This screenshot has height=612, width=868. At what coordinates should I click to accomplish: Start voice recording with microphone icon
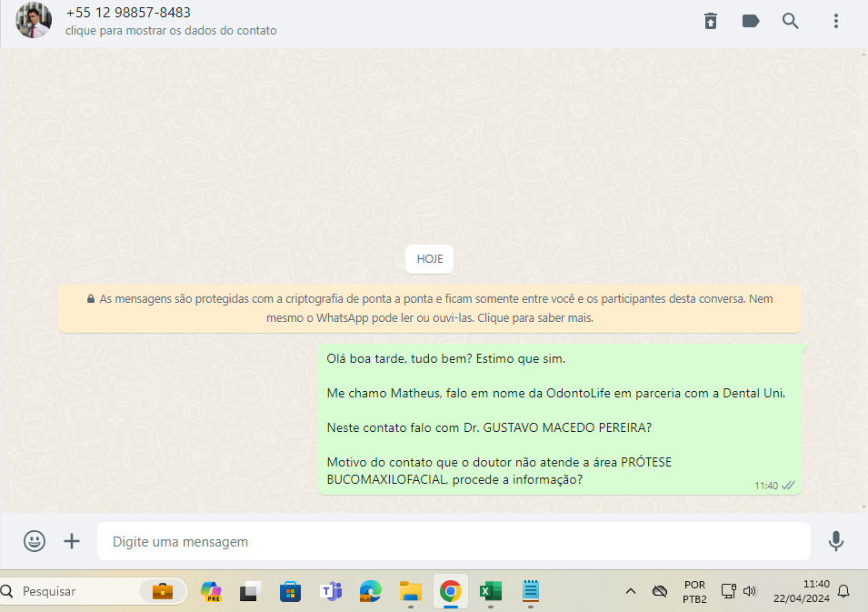coord(836,541)
